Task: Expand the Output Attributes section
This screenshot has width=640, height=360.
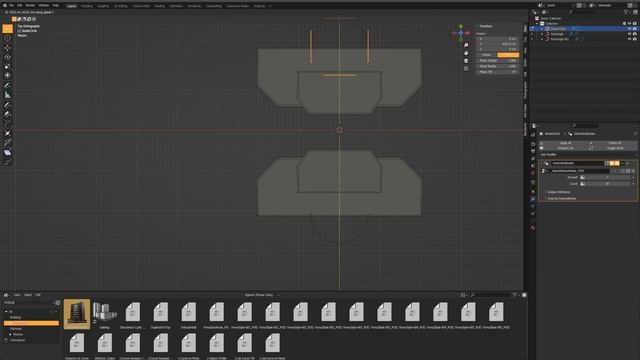Action: pos(558,192)
